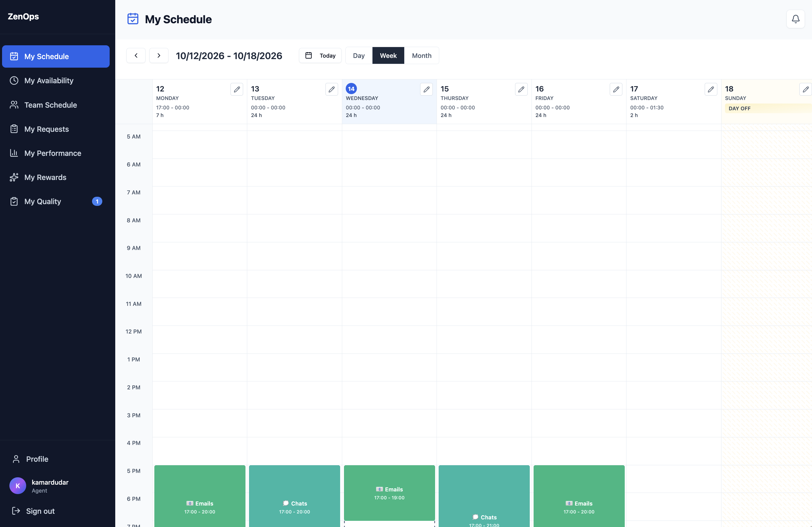The height and width of the screenshot is (527, 812).
Task: Go to next week arrow
Action: [x=159, y=55]
